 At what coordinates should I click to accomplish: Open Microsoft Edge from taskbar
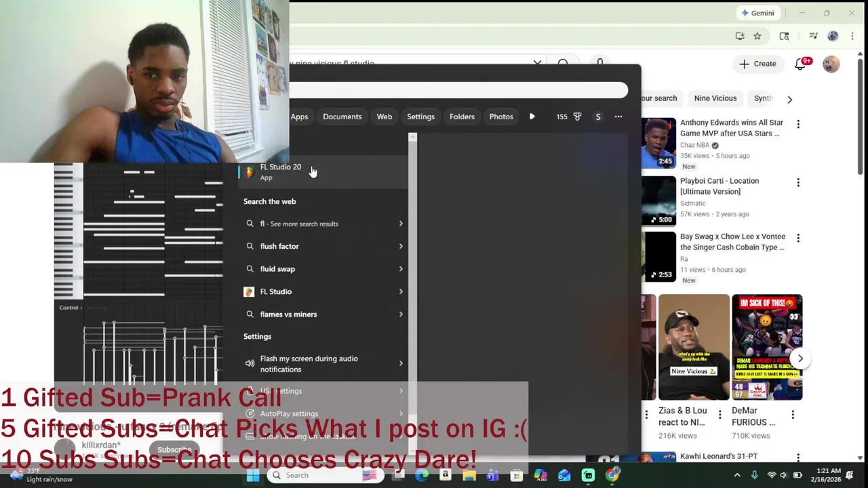[x=422, y=476]
